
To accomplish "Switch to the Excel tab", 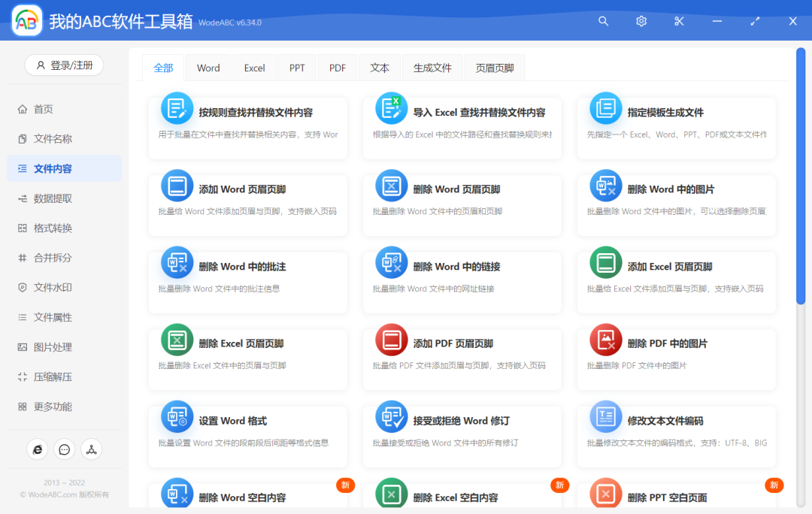I will [254, 68].
